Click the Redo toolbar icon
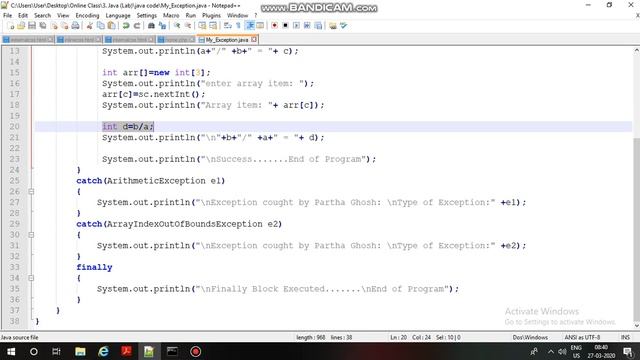640x360 pixels. pyautogui.click(x=137, y=26)
